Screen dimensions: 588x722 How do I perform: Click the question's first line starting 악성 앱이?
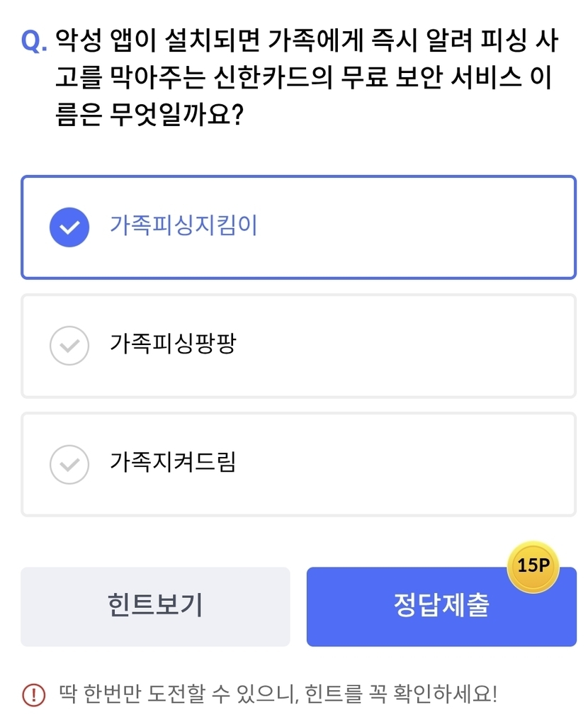(306, 43)
